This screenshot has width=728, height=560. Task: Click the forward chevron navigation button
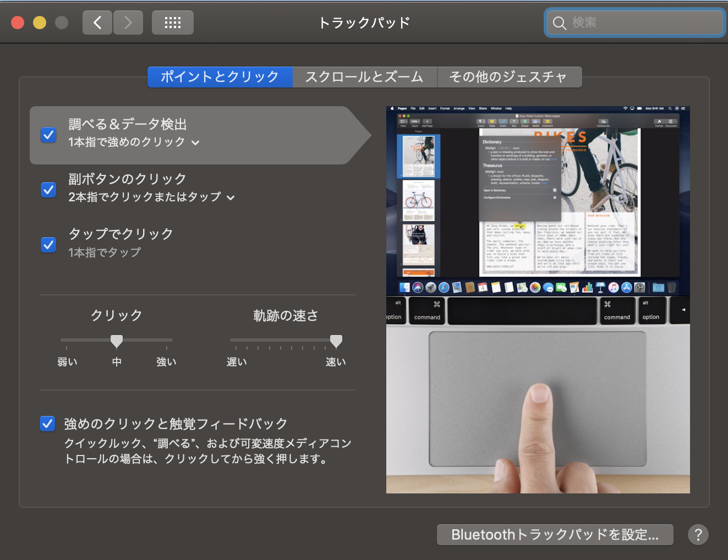click(x=128, y=23)
